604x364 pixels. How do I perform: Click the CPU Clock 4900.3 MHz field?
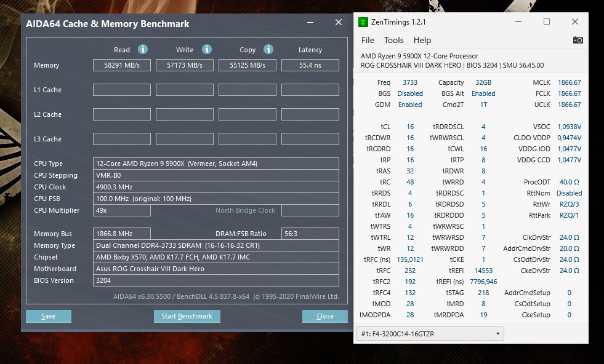215,187
